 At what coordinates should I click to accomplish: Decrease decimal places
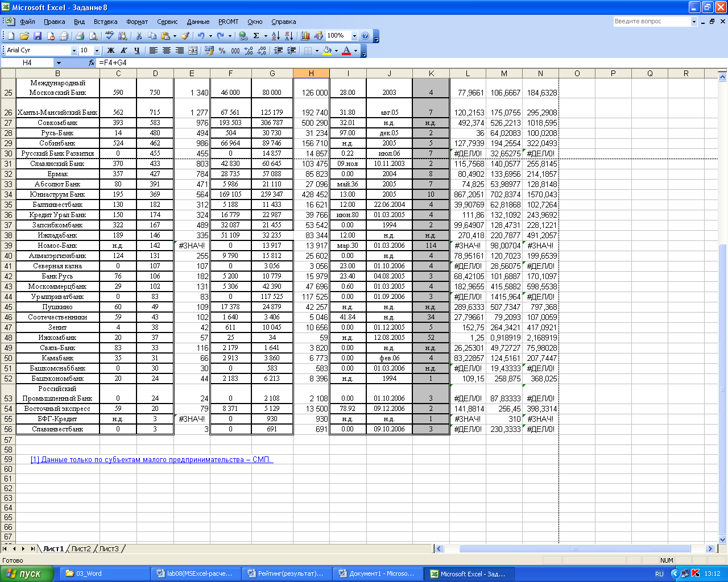[262, 51]
